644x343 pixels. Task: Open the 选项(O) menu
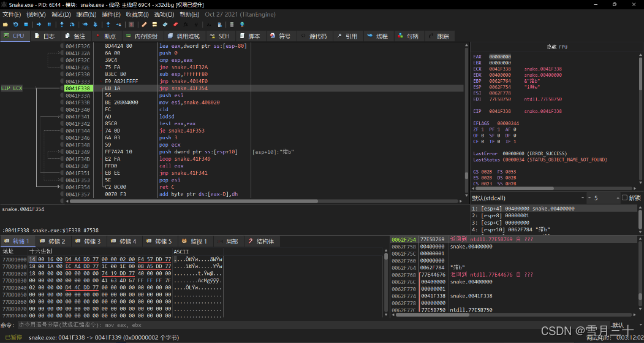[164, 14]
